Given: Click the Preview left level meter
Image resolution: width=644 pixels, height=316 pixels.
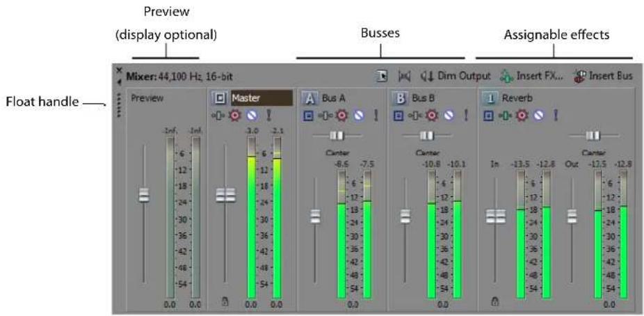Looking at the screenshot, I should click(170, 217).
